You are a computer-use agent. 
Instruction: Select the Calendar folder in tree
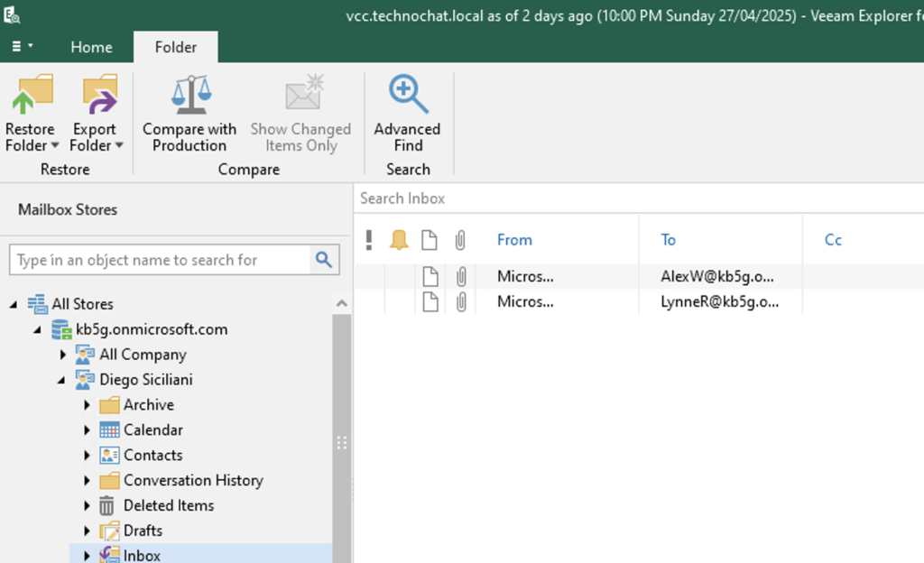coord(152,430)
